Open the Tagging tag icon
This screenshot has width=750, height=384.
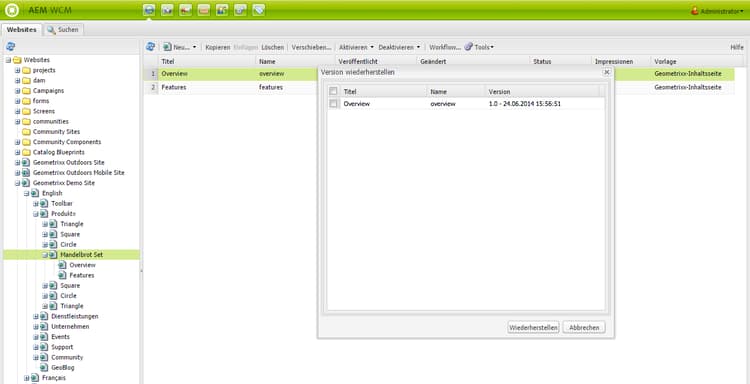click(x=259, y=10)
